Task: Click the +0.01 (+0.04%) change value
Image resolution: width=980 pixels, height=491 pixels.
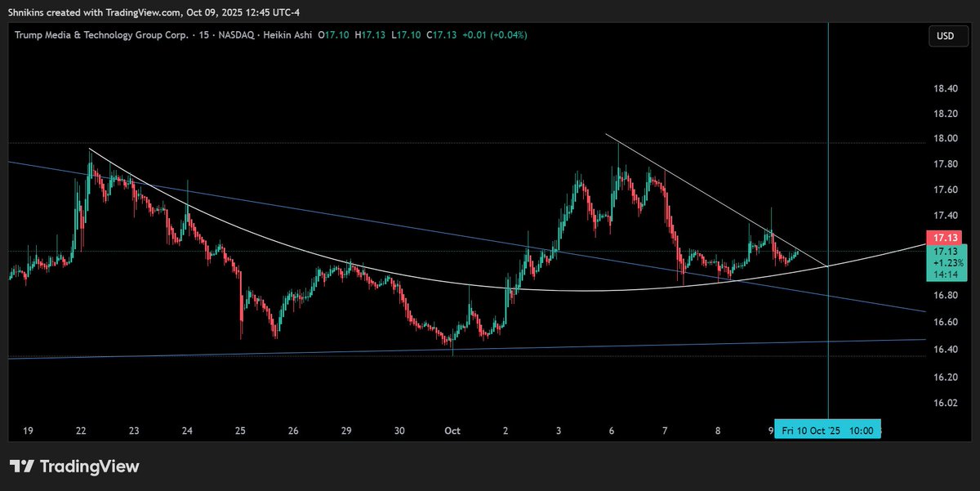Action: click(494, 35)
